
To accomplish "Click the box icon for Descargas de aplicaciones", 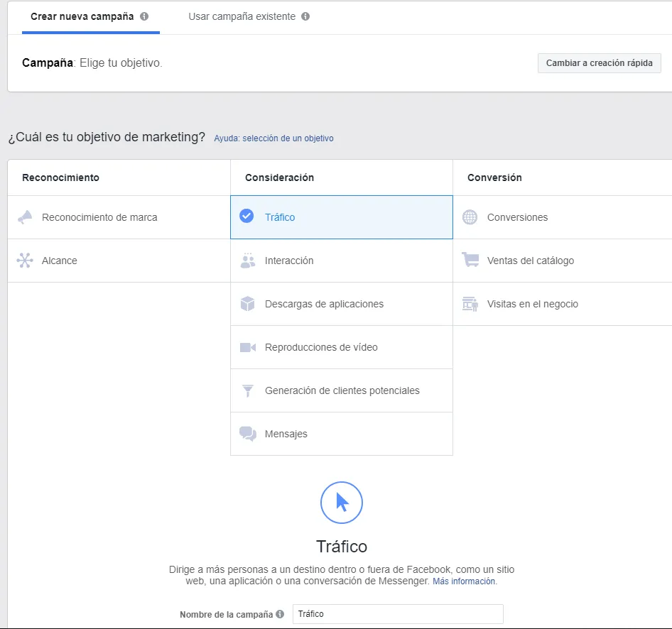I will (248, 304).
